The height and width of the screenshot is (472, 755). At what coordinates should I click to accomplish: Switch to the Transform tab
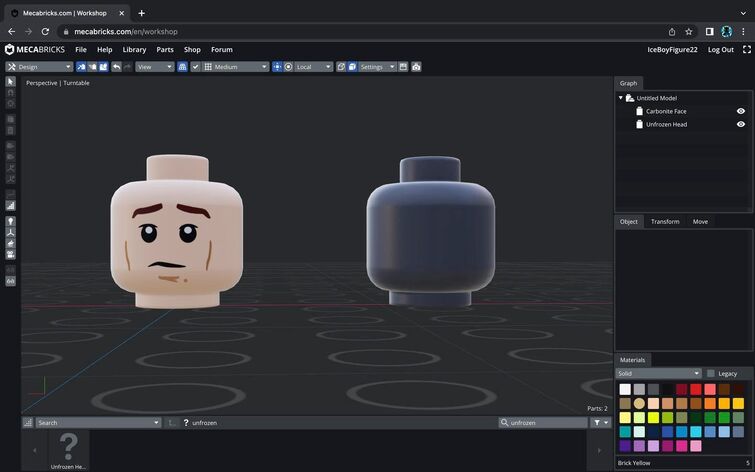[x=665, y=222]
